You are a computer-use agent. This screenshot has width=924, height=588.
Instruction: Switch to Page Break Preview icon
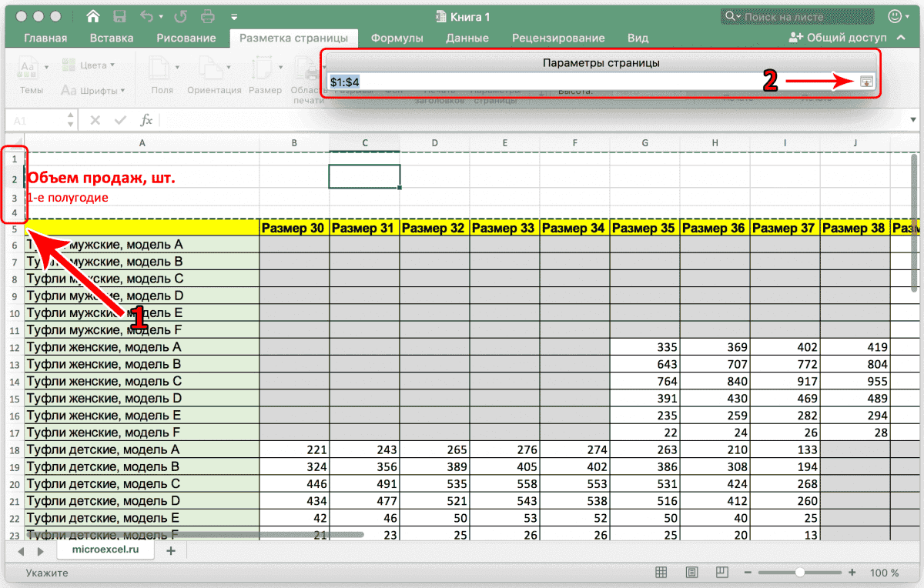[724, 573]
